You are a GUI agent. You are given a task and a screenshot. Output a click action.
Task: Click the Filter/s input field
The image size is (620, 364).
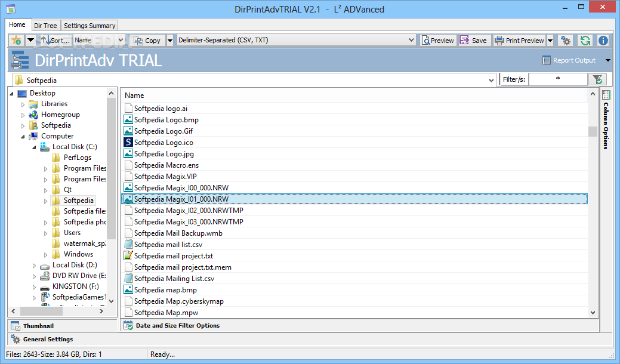click(558, 79)
